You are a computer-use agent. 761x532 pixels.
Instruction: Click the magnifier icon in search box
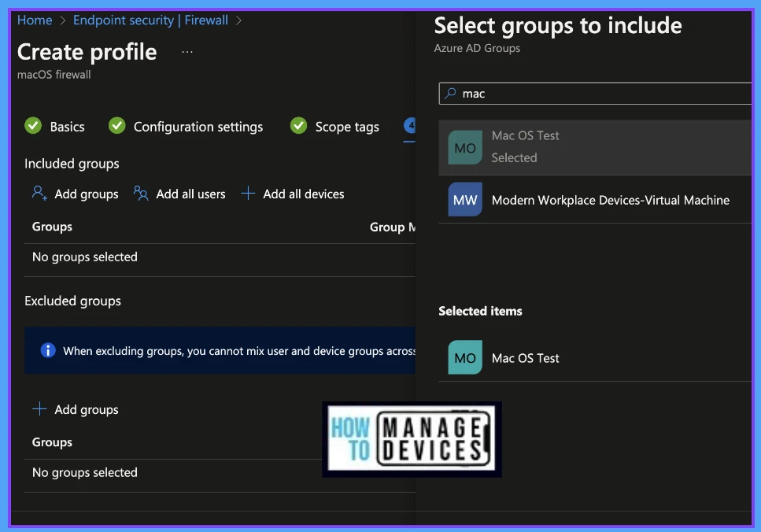coord(451,93)
